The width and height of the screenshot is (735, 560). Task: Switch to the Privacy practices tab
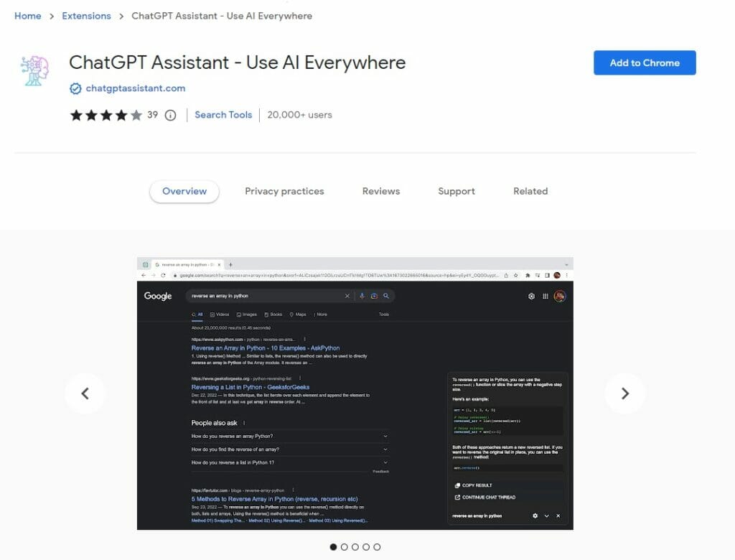pos(284,192)
